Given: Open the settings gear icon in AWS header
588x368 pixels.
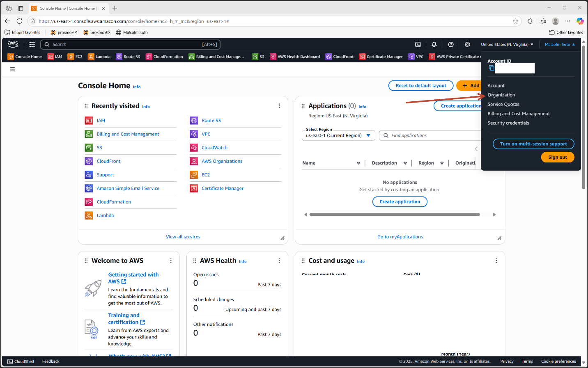Looking at the screenshot, I should [x=467, y=44].
